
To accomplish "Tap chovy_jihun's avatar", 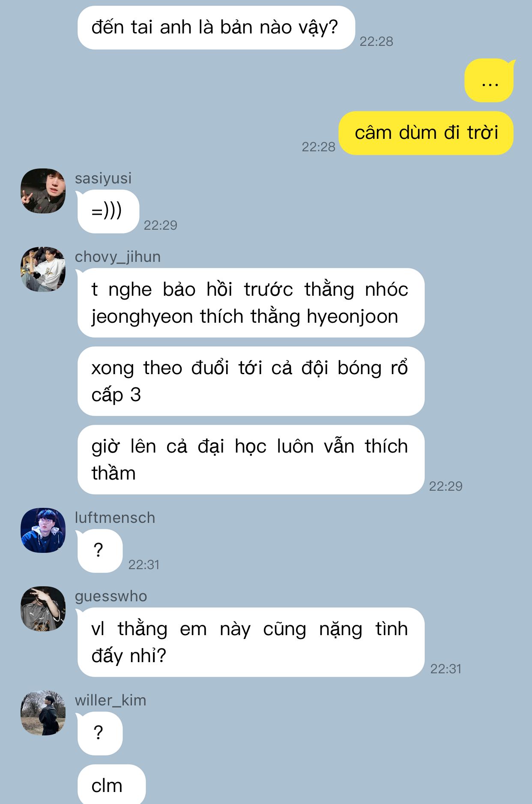I will point(43,269).
